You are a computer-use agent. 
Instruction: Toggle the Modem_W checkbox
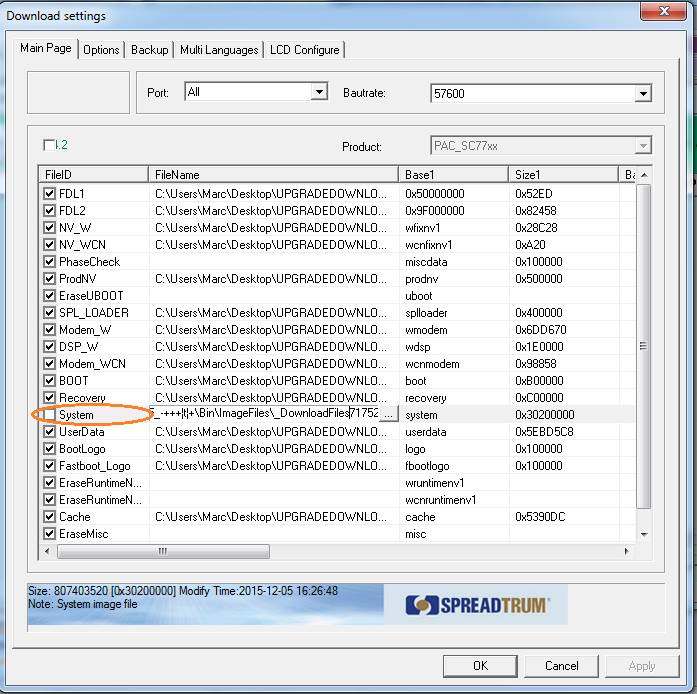[x=49, y=329]
